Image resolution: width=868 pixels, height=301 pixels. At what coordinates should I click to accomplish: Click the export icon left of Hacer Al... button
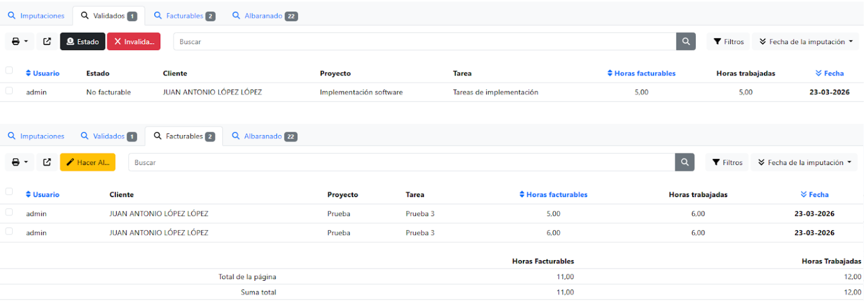[x=47, y=162]
